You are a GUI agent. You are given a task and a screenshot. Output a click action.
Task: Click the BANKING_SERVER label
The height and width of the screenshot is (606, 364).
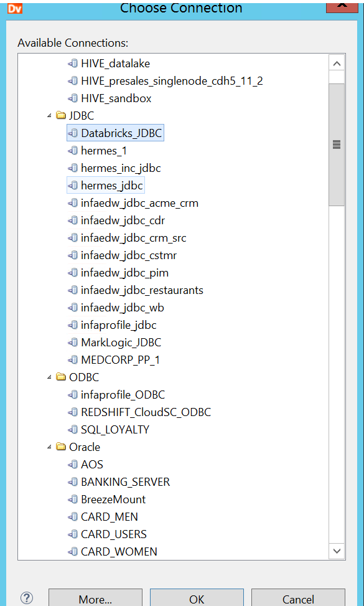coord(126,482)
